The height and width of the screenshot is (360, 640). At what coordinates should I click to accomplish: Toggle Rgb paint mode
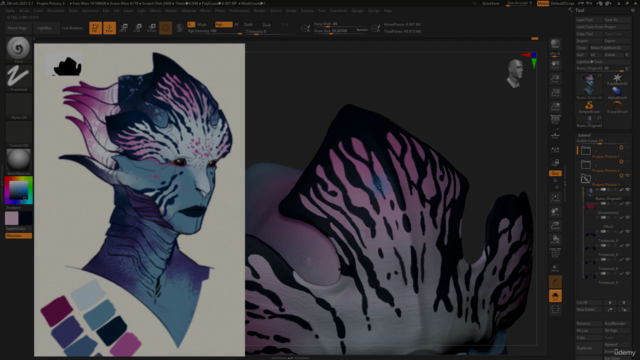223,24
